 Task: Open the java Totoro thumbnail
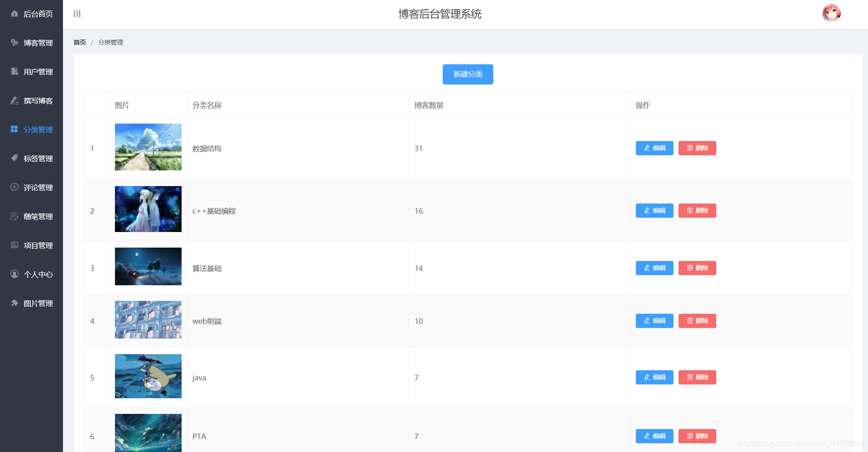pyautogui.click(x=148, y=376)
